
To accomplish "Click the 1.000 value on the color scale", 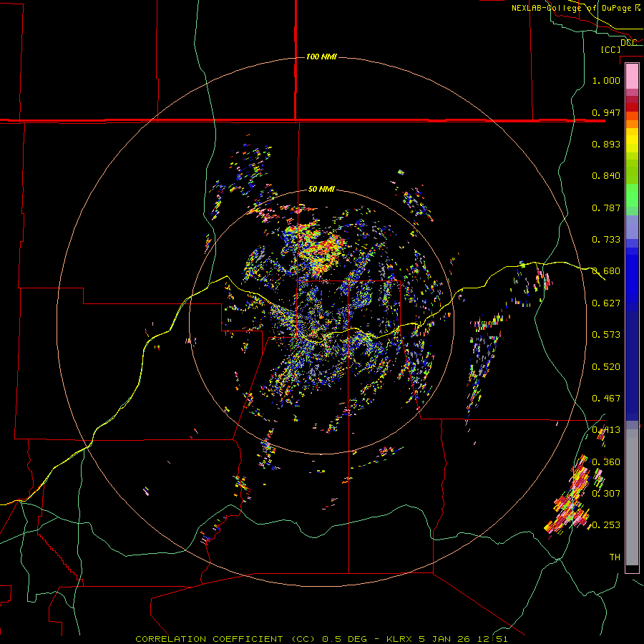I will [x=606, y=80].
